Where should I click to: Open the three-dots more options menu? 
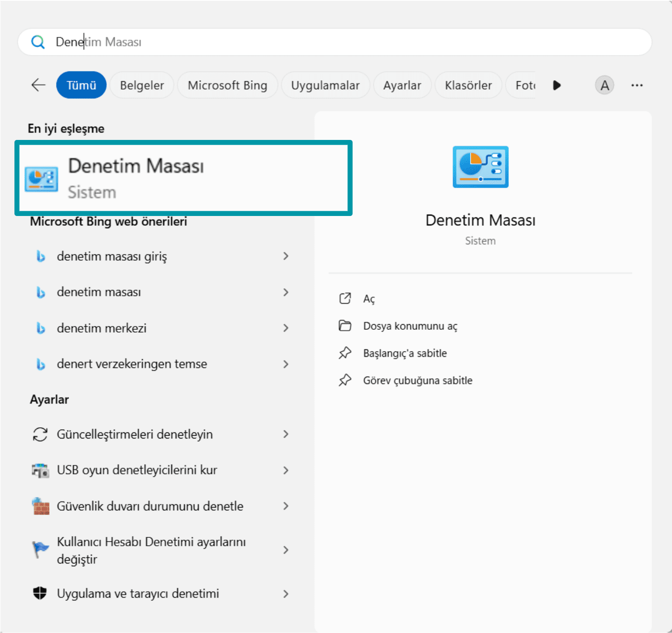[637, 85]
